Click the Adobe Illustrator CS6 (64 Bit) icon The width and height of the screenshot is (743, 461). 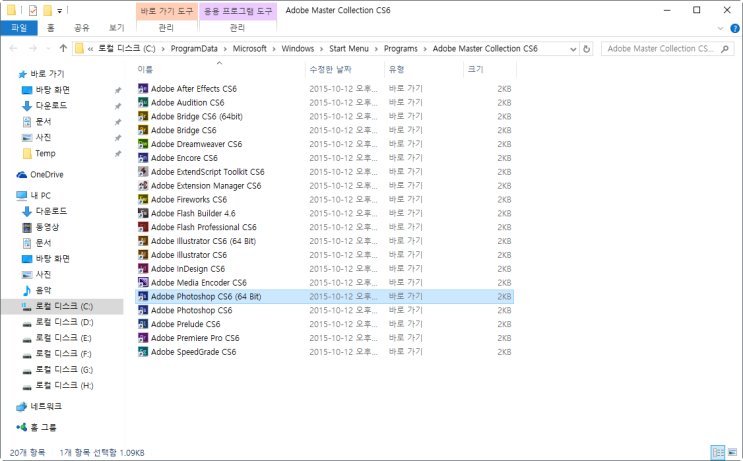143,241
